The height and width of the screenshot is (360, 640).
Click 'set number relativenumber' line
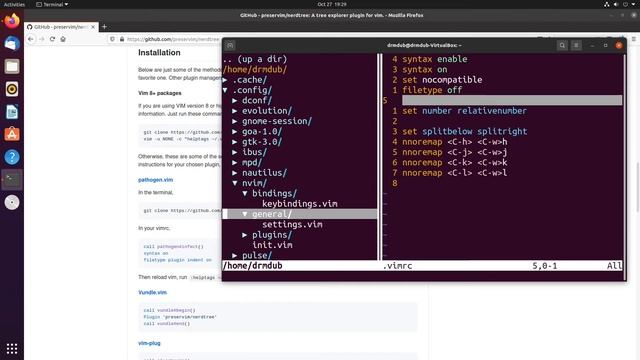tap(464, 111)
